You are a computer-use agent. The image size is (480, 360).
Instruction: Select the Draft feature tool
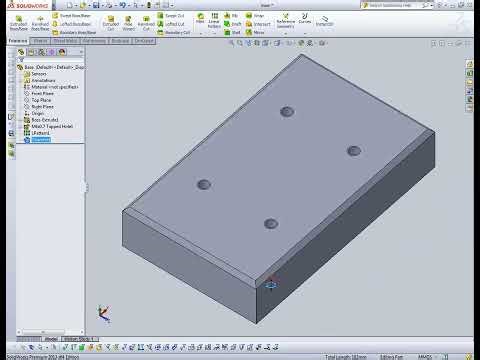coord(232,24)
